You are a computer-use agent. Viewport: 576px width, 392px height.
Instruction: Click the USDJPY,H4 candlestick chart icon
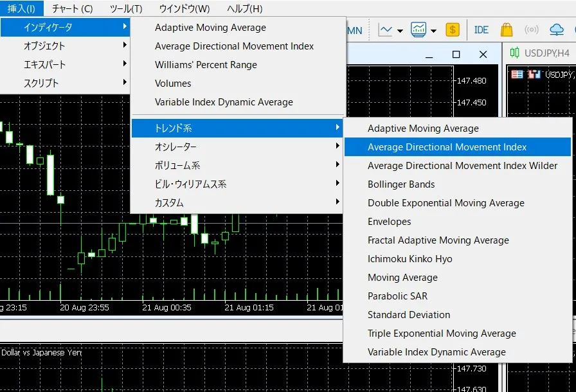coord(515,53)
